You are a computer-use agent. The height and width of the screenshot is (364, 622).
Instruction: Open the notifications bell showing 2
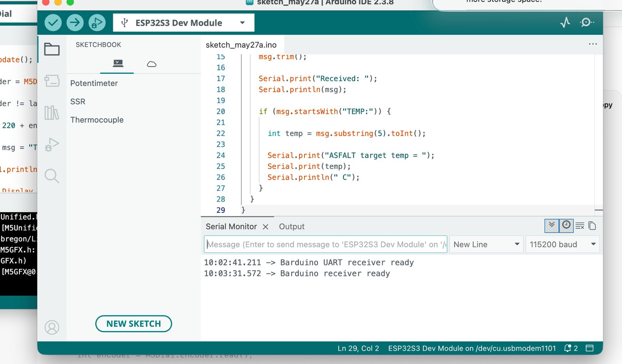pos(571,348)
